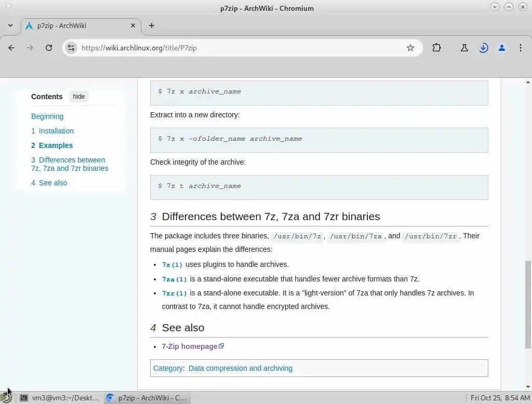
Task: Expand the tab search dropdown arrow
Action: tap(10, 25)
